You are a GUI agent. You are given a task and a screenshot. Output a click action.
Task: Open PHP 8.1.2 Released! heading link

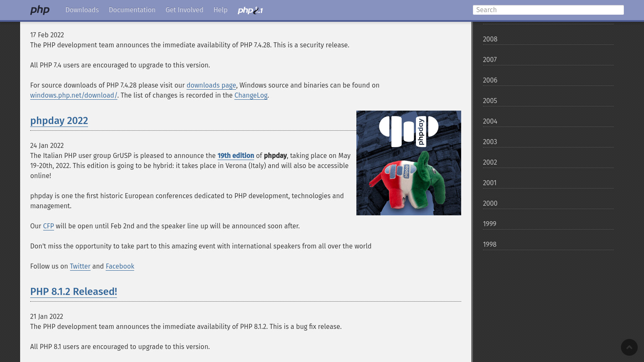74,292
